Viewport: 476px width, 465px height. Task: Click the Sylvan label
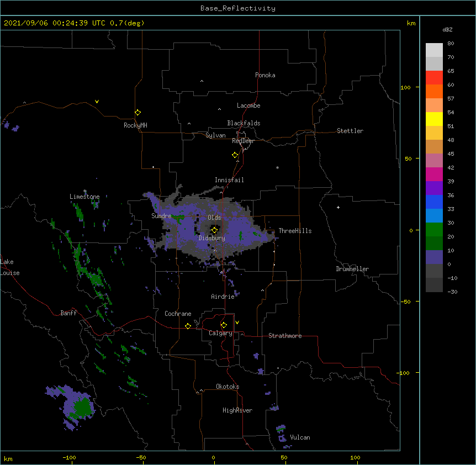(x=215, y=135)
